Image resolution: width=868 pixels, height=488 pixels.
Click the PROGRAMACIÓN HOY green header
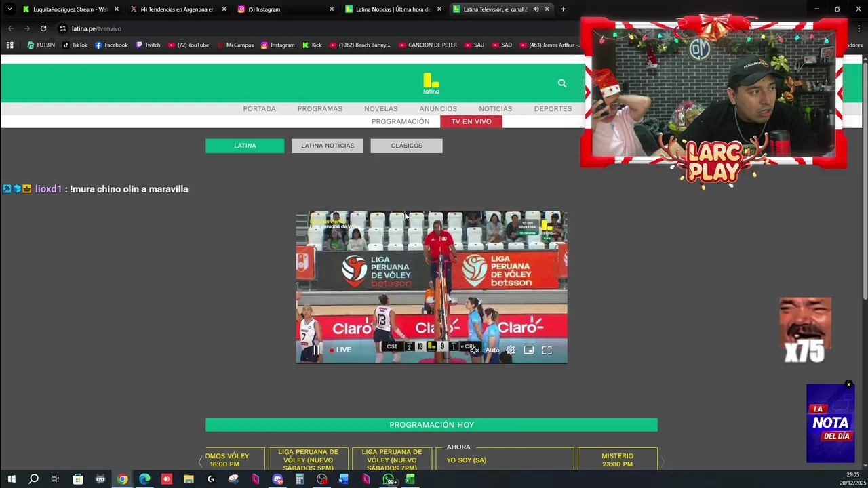[431, 425]
